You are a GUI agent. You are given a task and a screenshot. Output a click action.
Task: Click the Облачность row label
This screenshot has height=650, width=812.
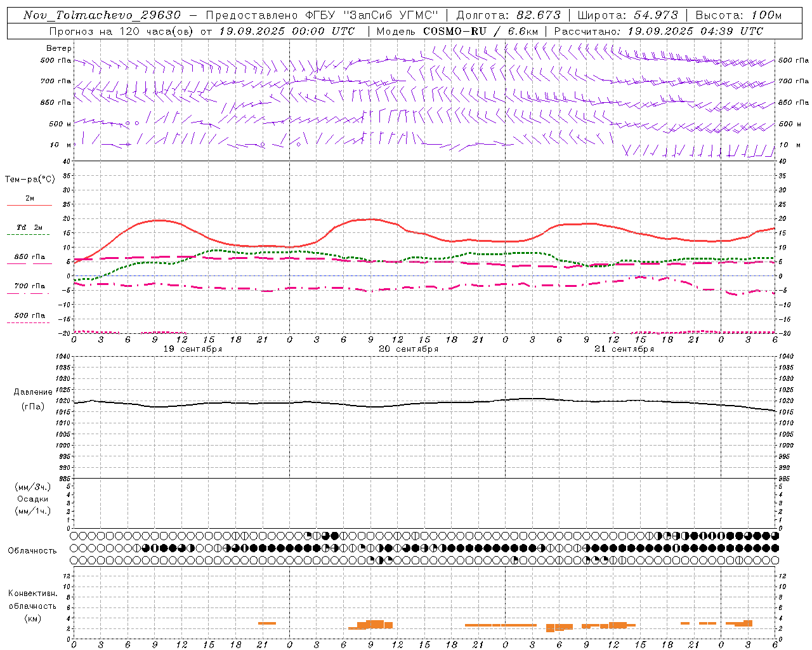[32, 551]
